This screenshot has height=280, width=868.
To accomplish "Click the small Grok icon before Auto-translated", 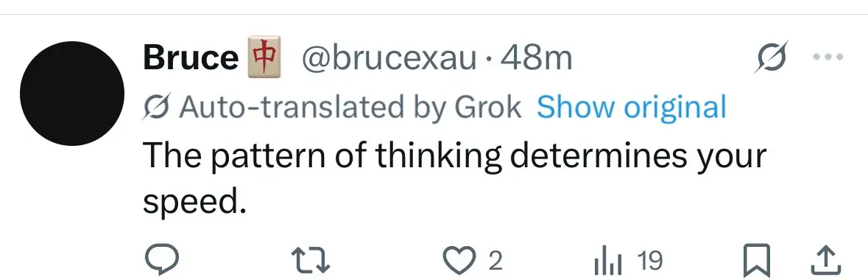I will pos(157,108).
